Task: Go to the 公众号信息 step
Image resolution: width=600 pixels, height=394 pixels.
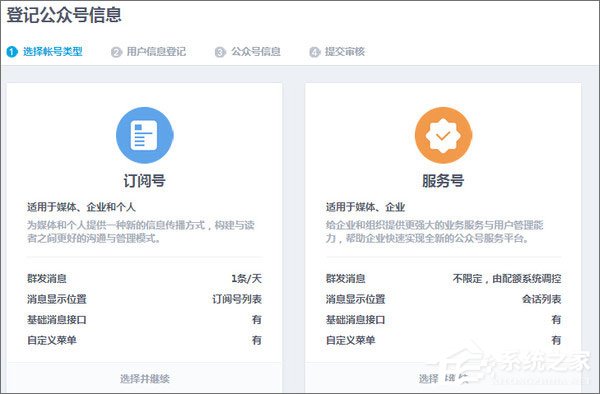Action: point(256,52)
